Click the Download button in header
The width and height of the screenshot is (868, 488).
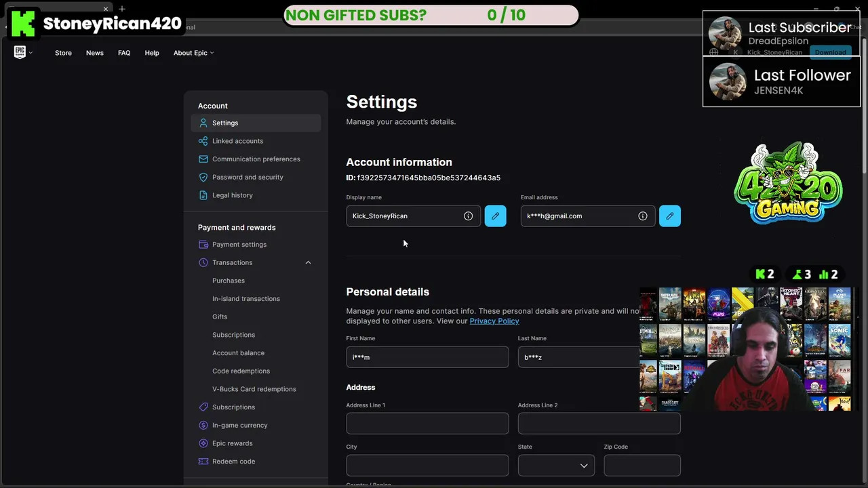tap(830, 52)
